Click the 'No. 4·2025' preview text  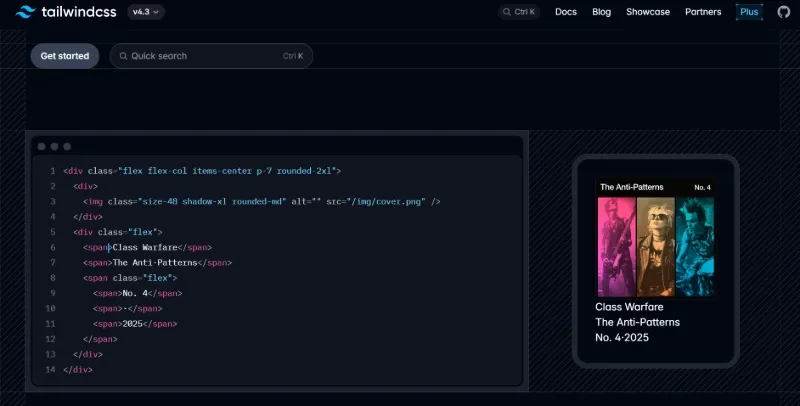click(x=622, y=338)
